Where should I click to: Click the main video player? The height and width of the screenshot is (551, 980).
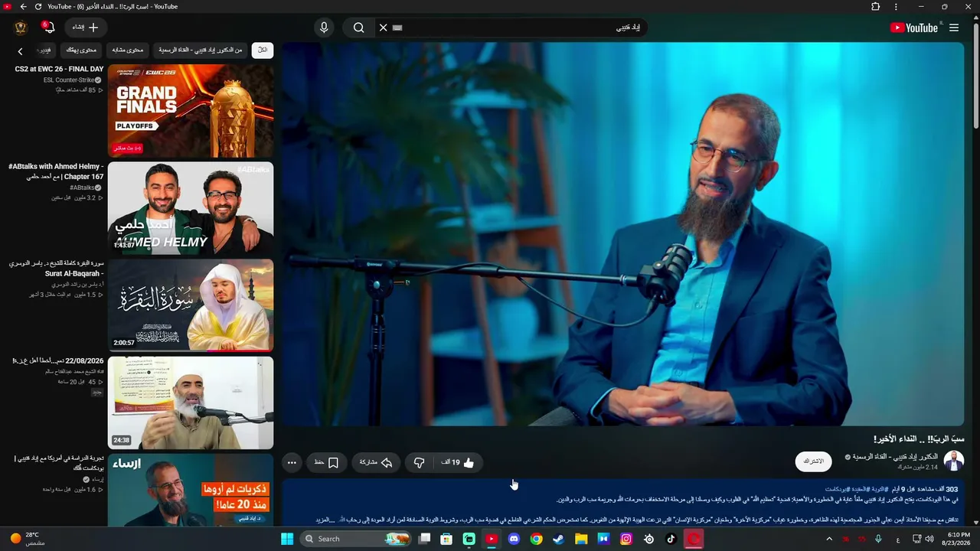tap(622, 233)
